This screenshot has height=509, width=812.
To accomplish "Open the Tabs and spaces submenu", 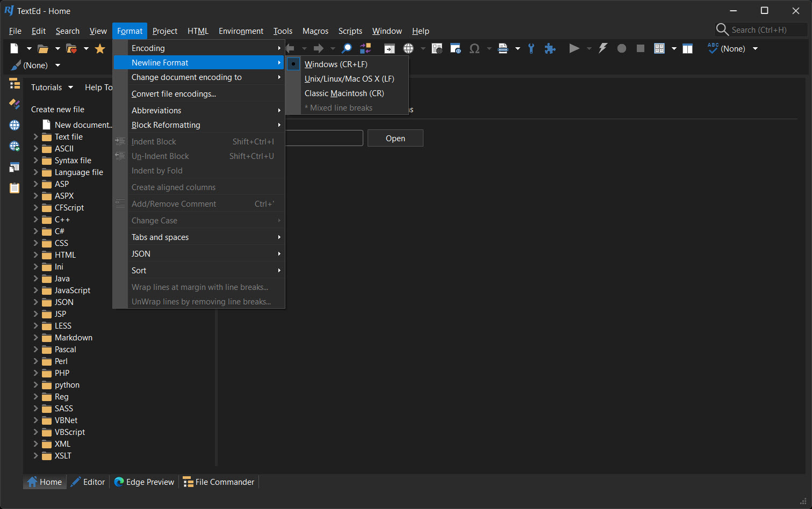I will (199, 237).
